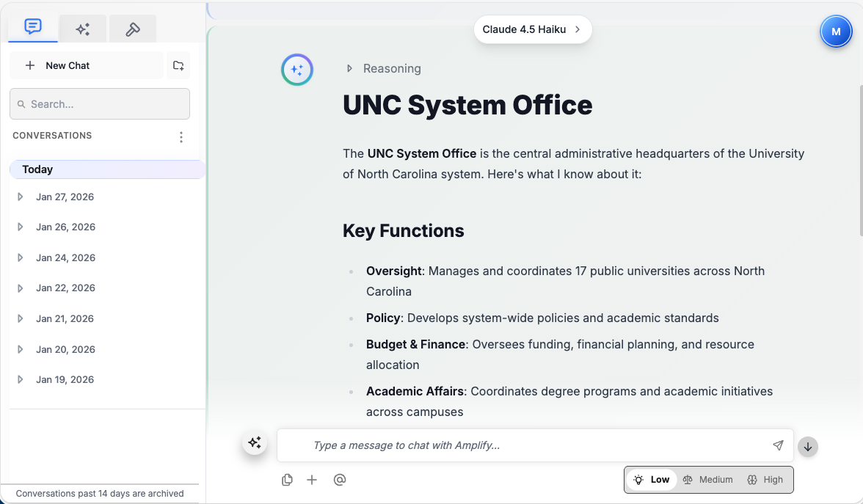863x504 pixels.
Task: Click the @ mention icon
Action: click(339, 480)
